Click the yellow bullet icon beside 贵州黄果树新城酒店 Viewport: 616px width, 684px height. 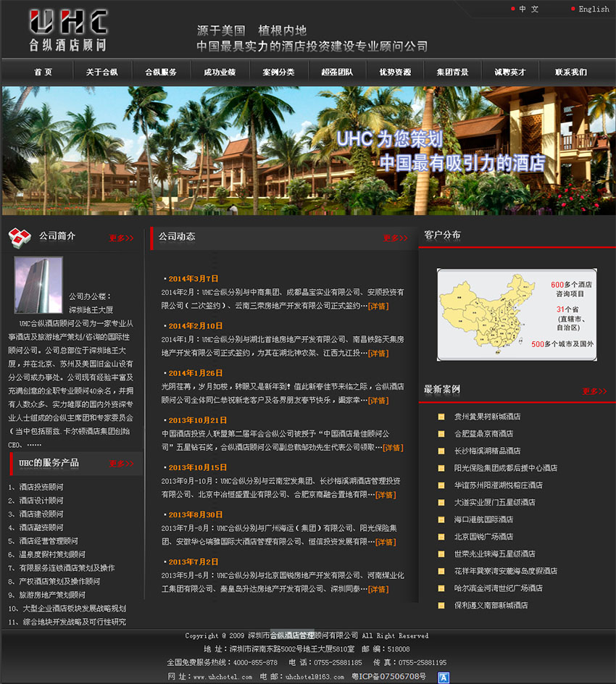441,418
